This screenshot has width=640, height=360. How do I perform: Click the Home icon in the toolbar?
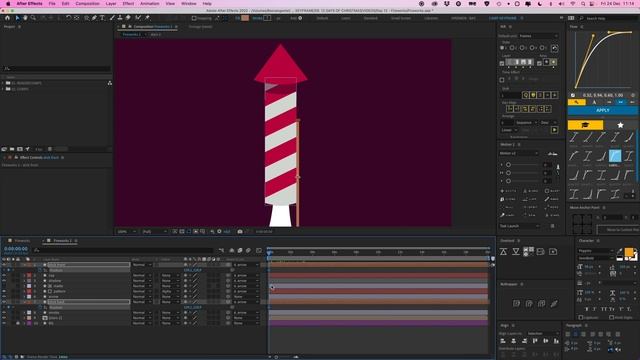pos(7,18)
